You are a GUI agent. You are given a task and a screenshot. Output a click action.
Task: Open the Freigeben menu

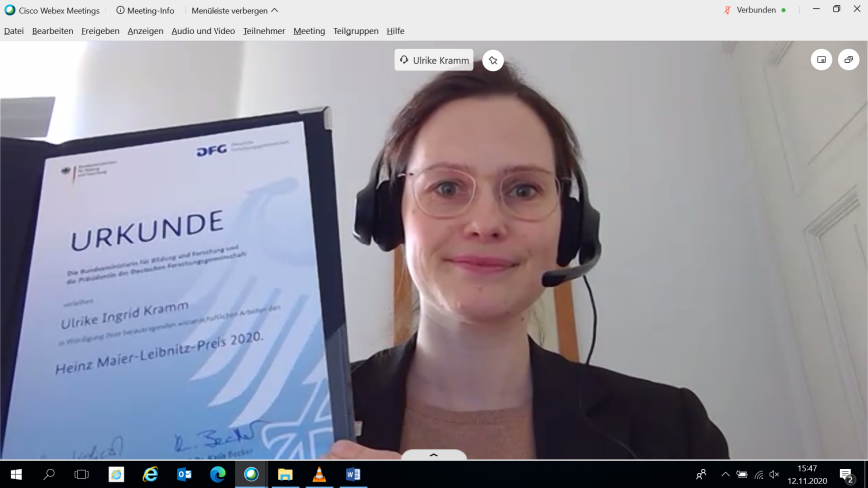100,31
